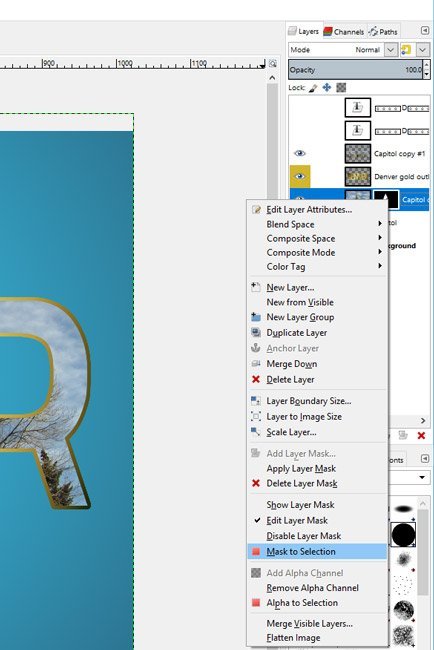434x650 pixels.
Task: Increase opacity with stepper up arrow
Action: pos(427,65)
